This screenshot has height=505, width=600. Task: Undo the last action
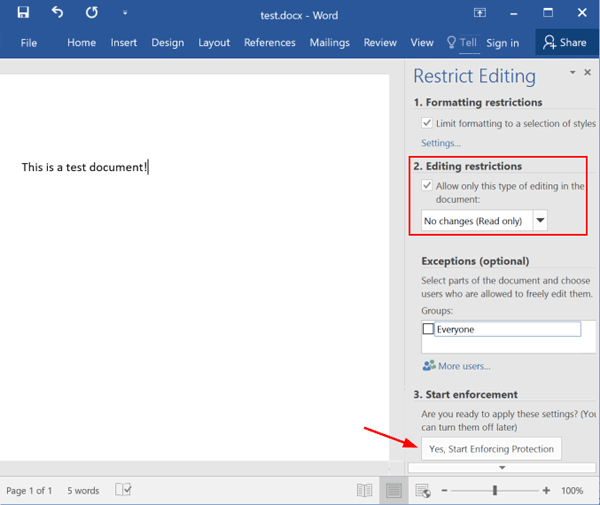pos(57,13)
